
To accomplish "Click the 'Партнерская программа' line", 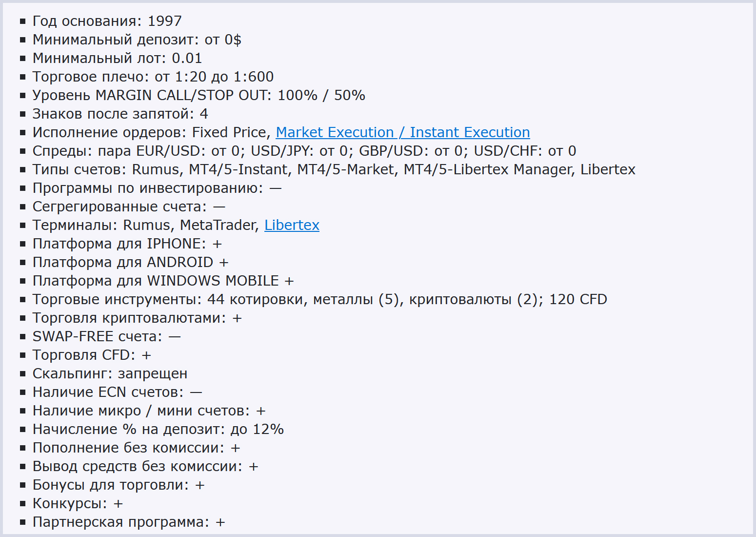I will (129, 522).
